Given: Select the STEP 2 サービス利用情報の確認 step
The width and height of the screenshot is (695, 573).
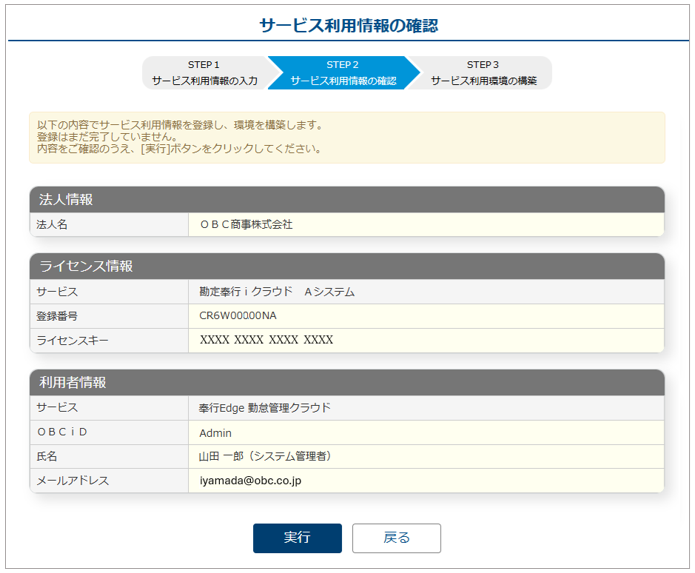Looking at the screenshot, I should pos(344,73).
